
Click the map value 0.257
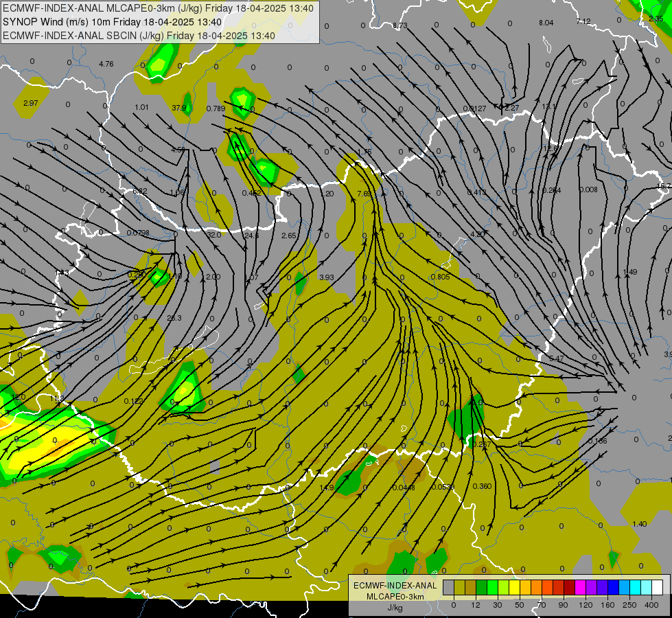click(481, 444)
